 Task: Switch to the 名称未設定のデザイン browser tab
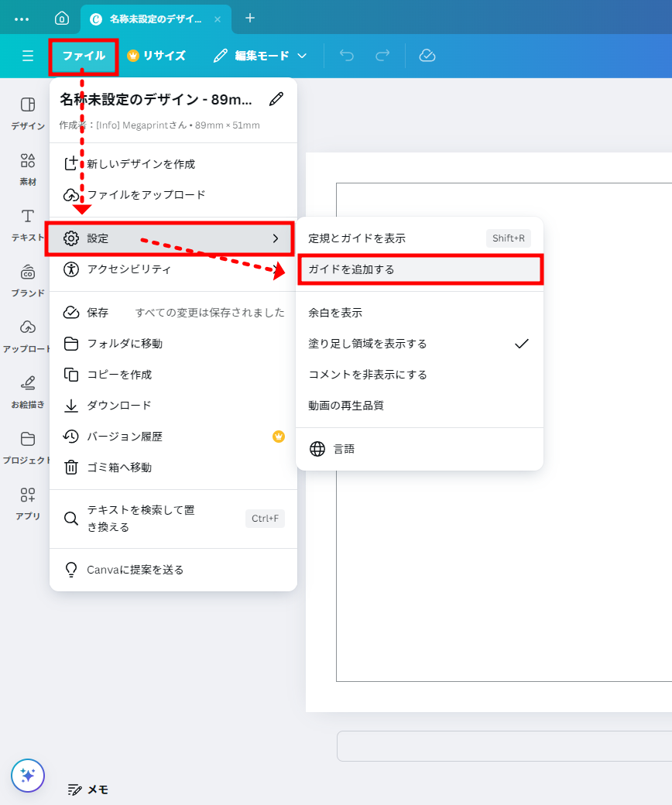tap(156, 19)
